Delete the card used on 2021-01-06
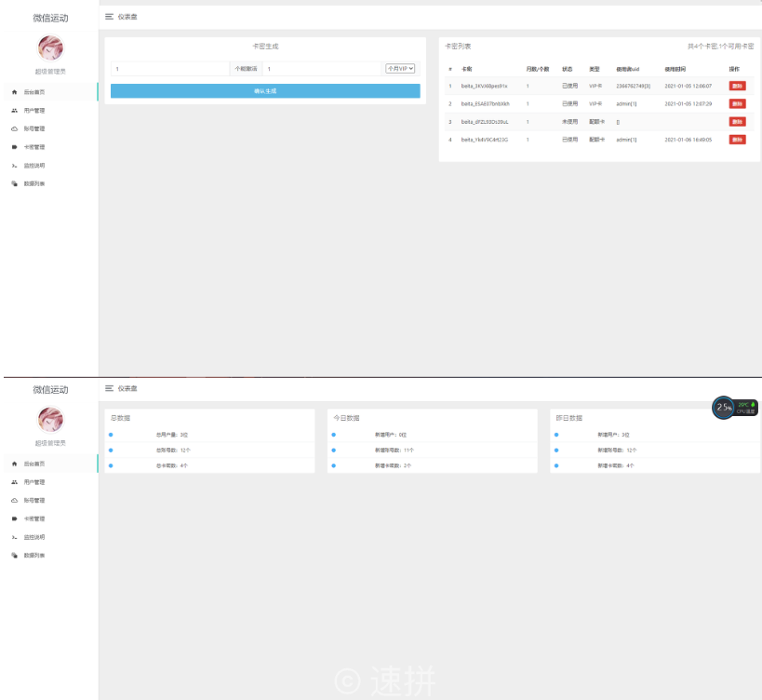Screen dimensions: 762x700 pyautogui.click(x=737, y=140)
